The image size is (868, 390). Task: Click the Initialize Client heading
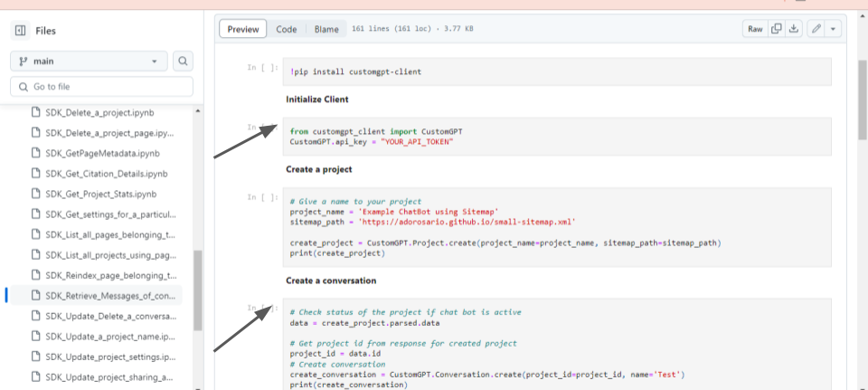[x=317, y=100]
